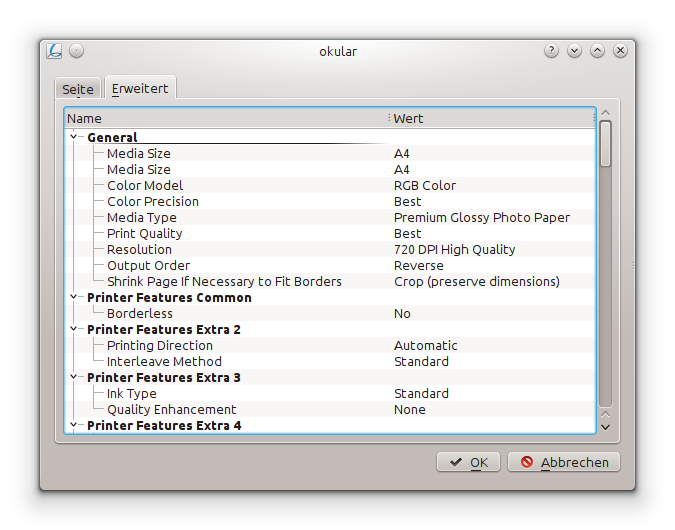Click the round pin button beside app icon
This screenshot has width=675, height=530.
(x=77, y=51)
